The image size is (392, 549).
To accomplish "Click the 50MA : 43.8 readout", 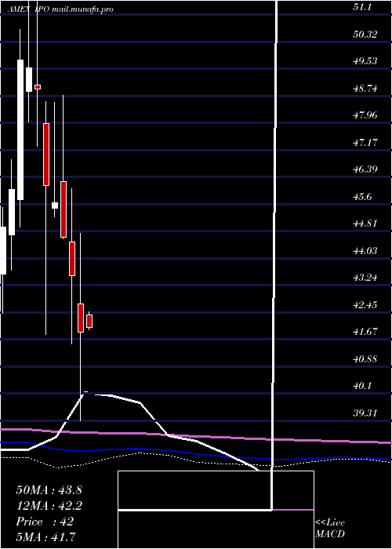I will pos(49,490).
